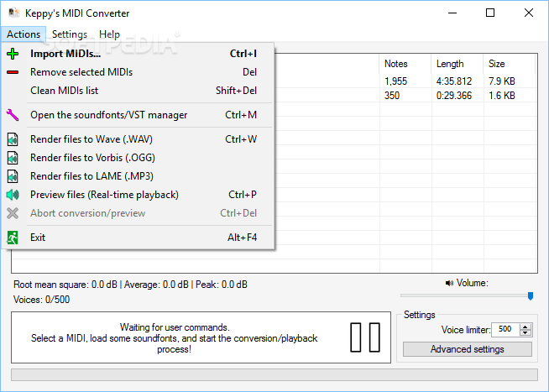The width and height of the screenshot is (549, 392).
Task: Select Remove selected MIDIs menu entry
Action: (139, 72)
